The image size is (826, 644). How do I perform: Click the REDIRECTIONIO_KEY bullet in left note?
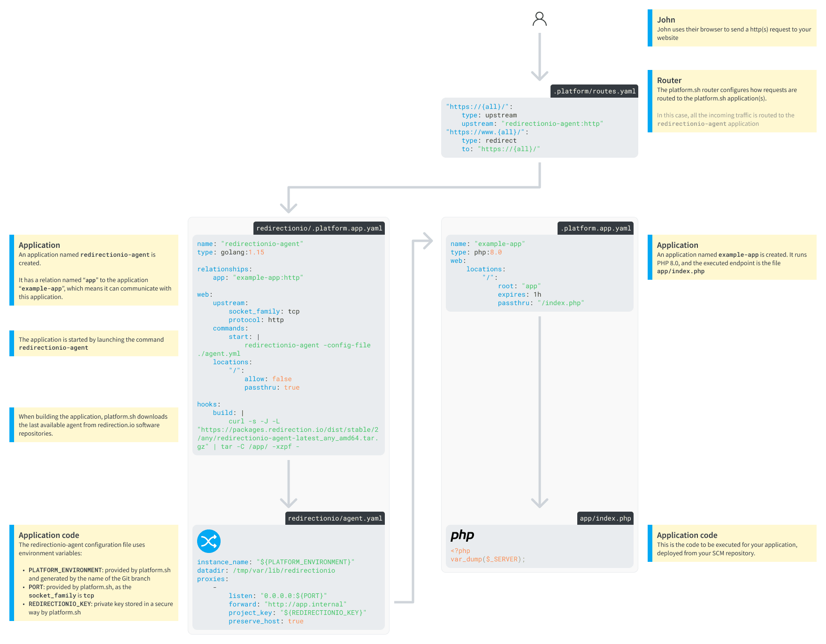click(x=100, y=608)
